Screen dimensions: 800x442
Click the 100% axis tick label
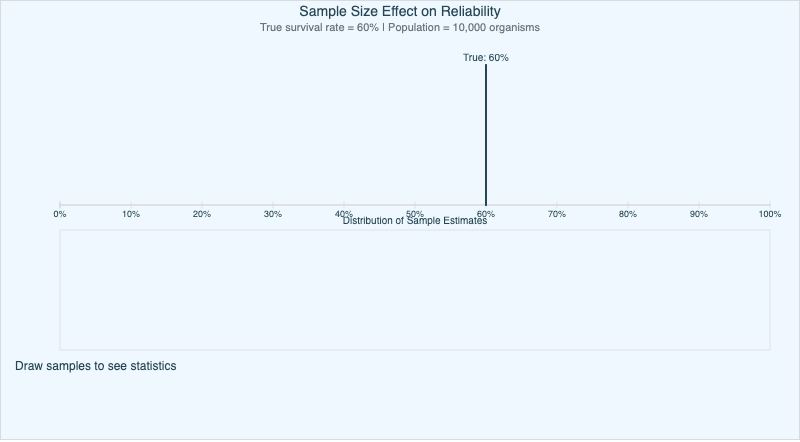tap(769, 214)
